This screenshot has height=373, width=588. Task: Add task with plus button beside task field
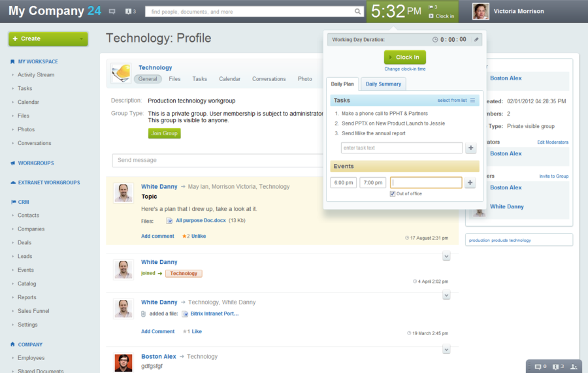click(x=470, y=148)
